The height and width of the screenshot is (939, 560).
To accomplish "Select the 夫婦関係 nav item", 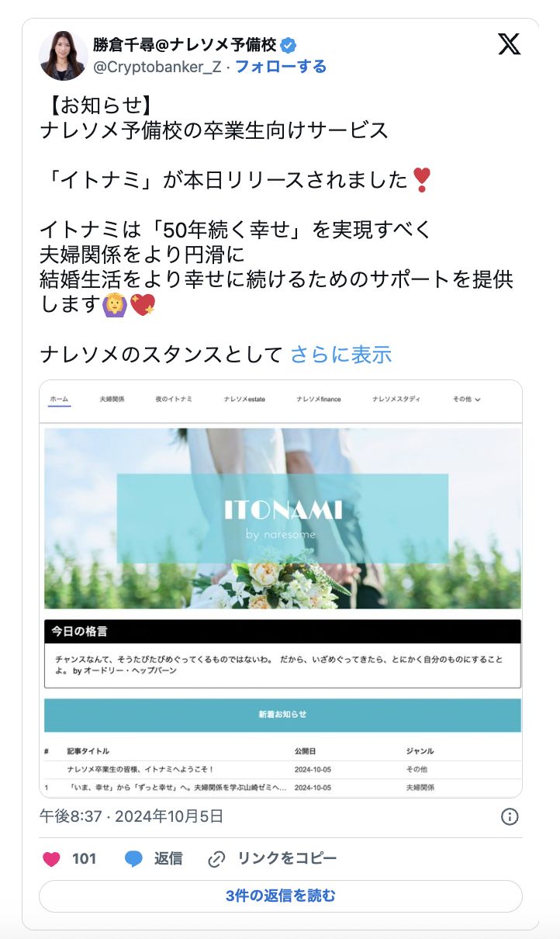I will coord(112,399).
